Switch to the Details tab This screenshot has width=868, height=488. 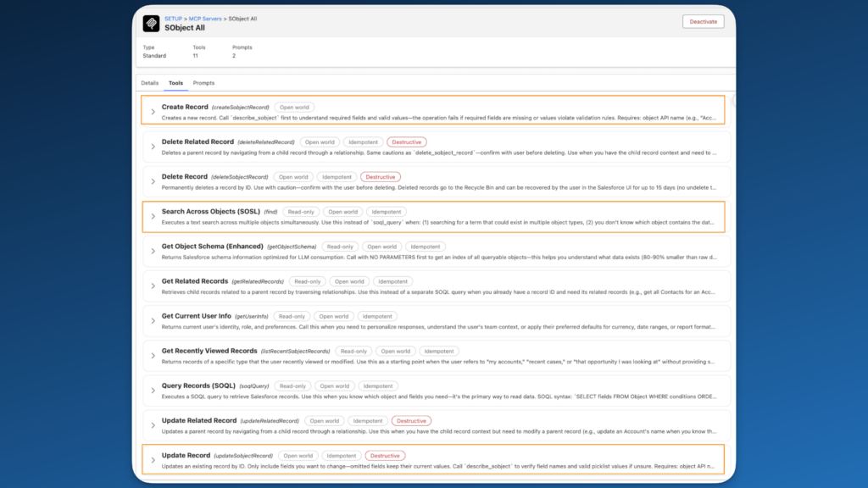[x=149, y=83]
